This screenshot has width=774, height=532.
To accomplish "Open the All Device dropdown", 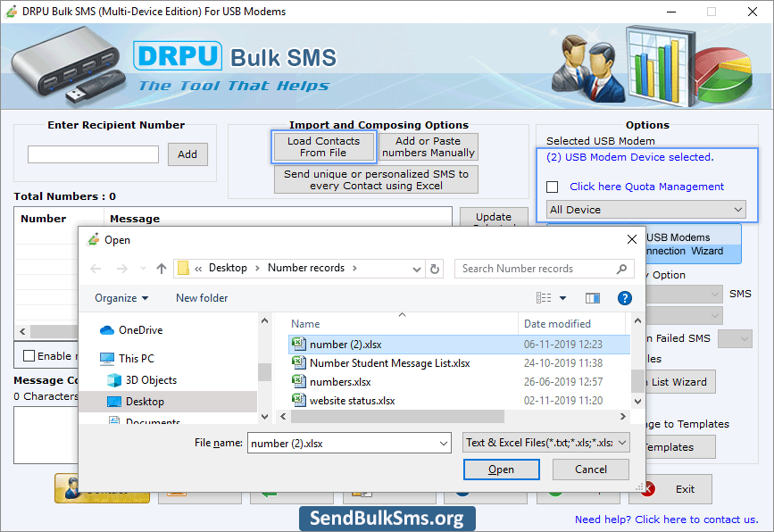I will coord(645,210).
